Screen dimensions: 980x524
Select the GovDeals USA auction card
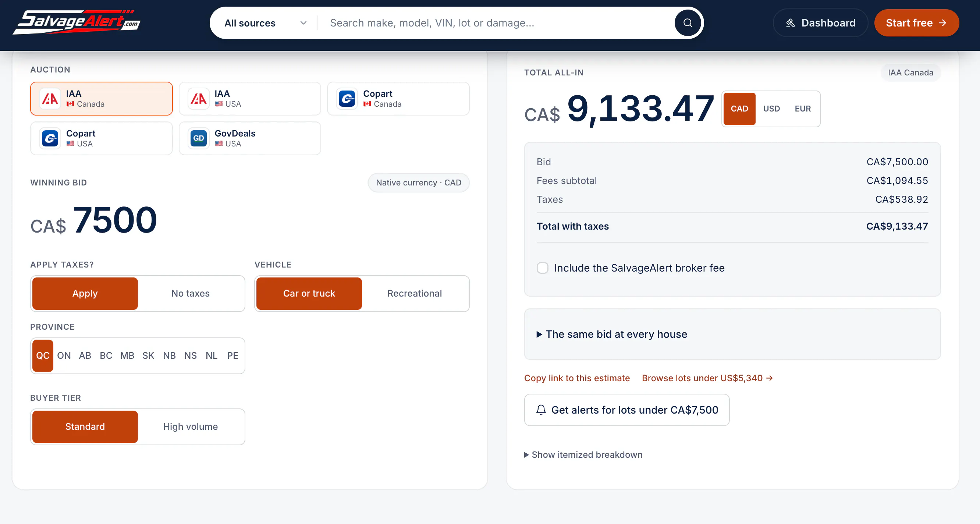click(x=249, y=138)
